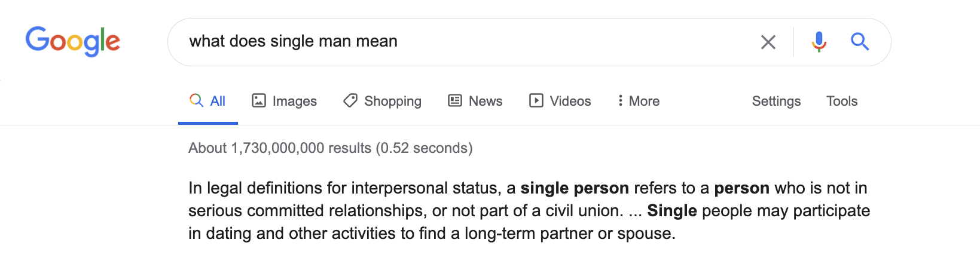Image resolution: width=980 pixels, height=267 pixels.
Task: Submit search with magnifying glass icon
Action: (x=859, y=42)
